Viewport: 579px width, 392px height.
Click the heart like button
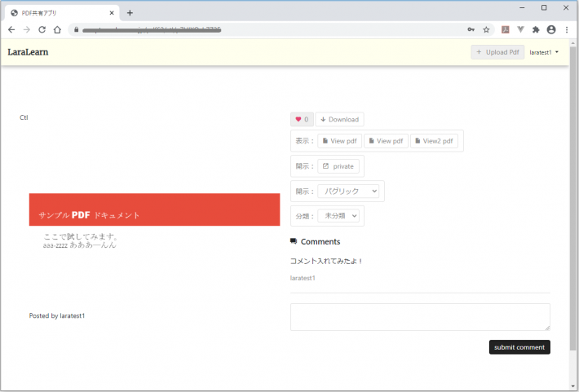(302, 120)
